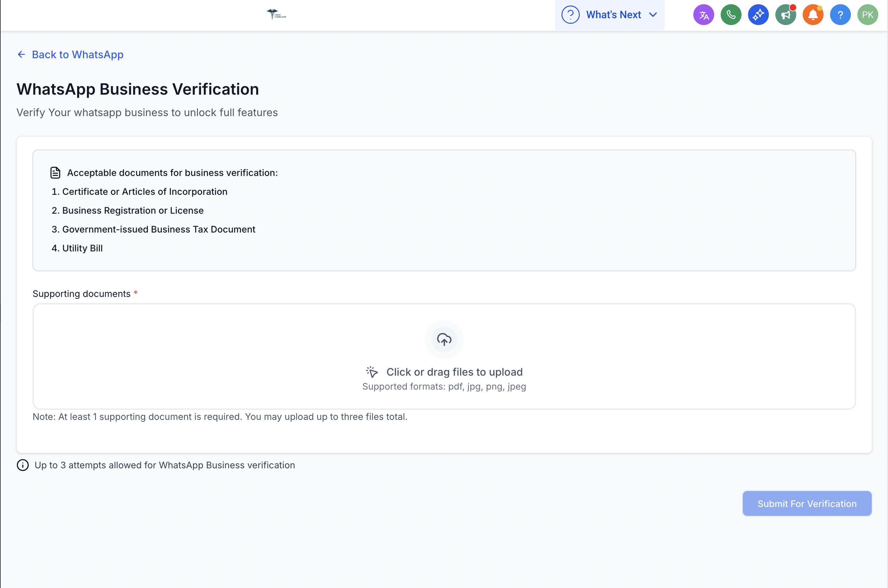
Task: Click the blue help question icon
Action: click(x=840, y=15)
